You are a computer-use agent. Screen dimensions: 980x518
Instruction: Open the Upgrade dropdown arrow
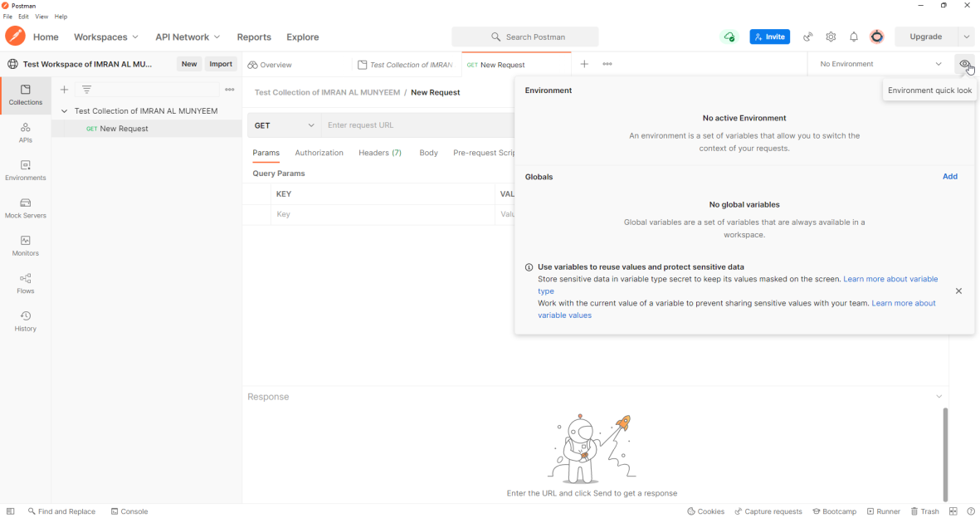coord(966,37)
